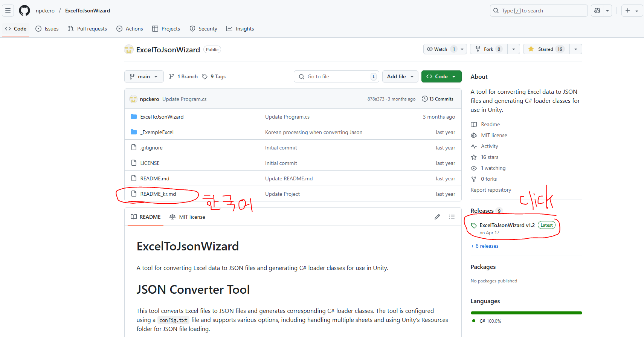Open the Packages heading link
The height and width of the screenshot is (337, 644).
click(483, 267)
